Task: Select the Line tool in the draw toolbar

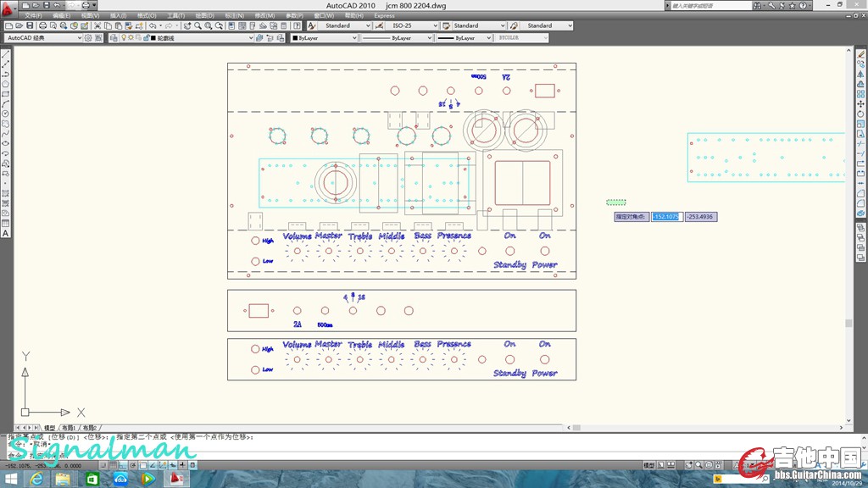Action: point(5,54)
